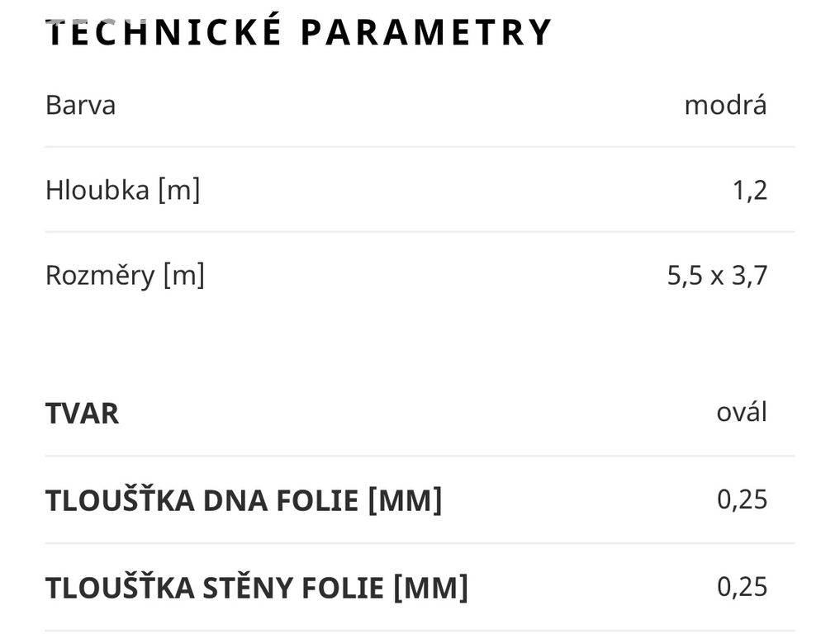
Task: Click the divider line below the TVAR row
Action: tap(420, 457)
